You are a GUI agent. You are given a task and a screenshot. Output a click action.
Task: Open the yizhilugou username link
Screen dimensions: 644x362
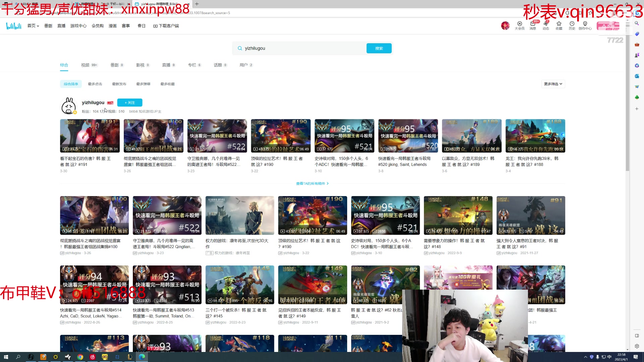click(x=93, y=103)
